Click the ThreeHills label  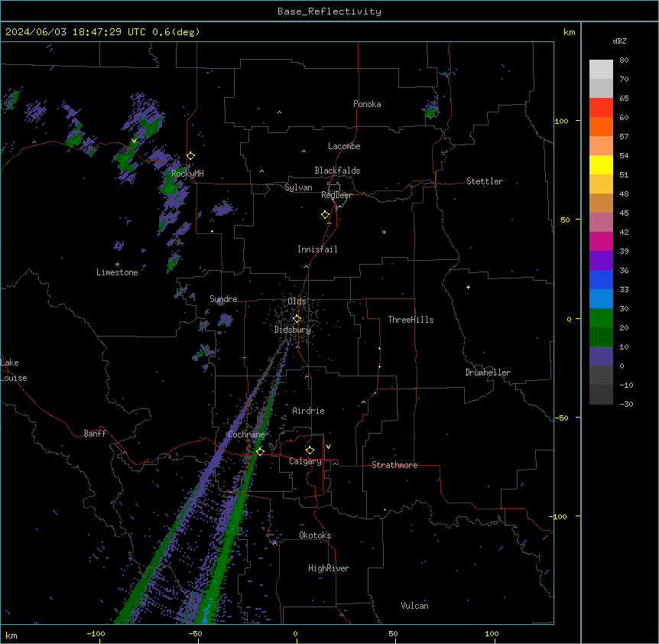coord(411,320)
